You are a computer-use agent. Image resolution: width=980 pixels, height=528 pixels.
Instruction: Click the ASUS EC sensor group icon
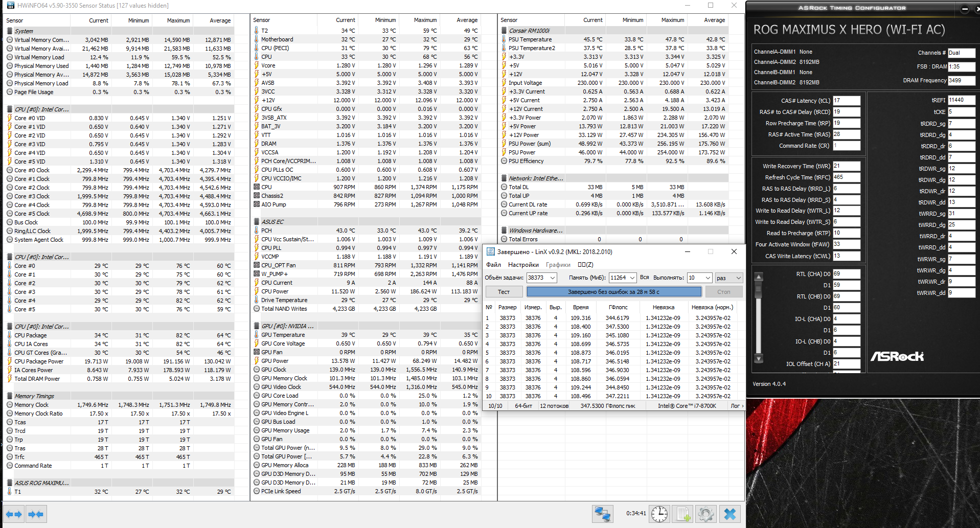tap(257, 222)
